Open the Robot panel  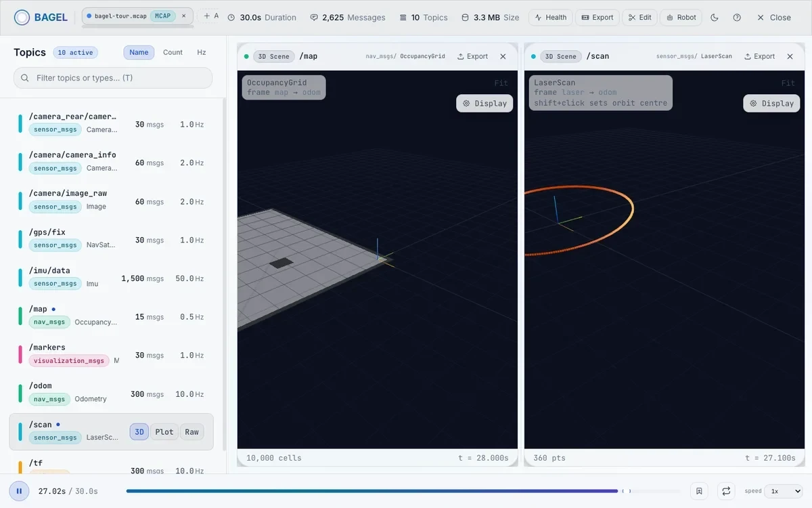[681, 18]
